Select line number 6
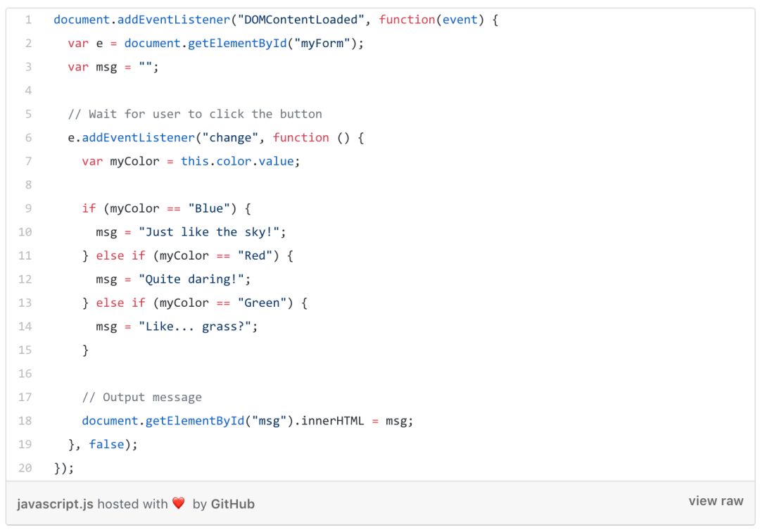 tap(28, 138)
